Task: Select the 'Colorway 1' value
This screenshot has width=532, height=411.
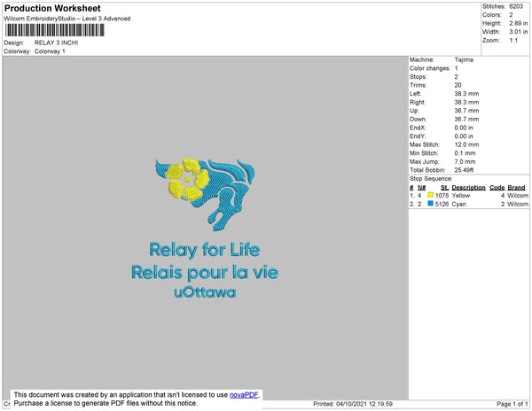Action: click(x=50, y=51)
